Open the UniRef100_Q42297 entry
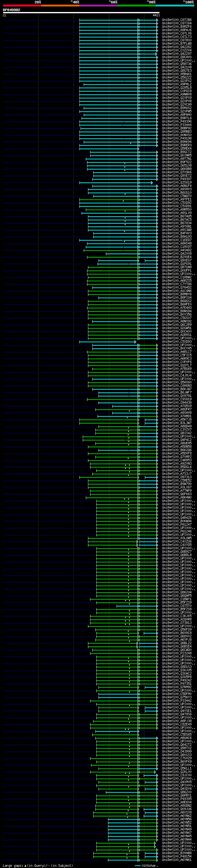The height and width of the screenshot is (868, 197). point(177,54)
